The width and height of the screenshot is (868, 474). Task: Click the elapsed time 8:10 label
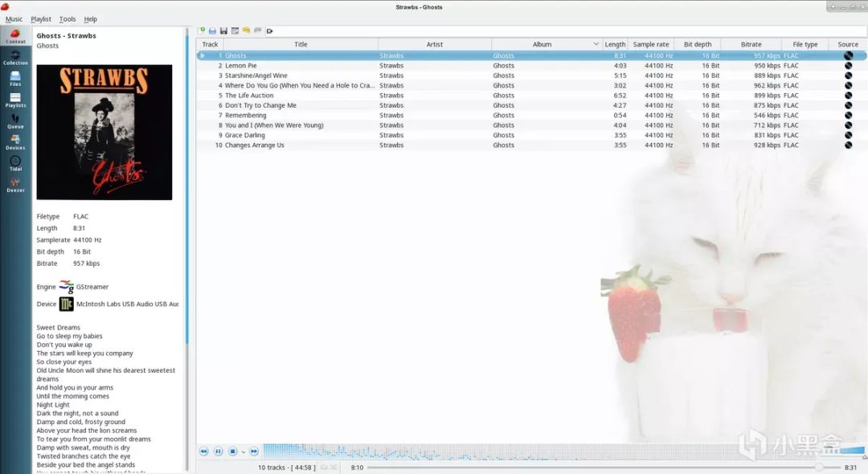tap(357, 468)
